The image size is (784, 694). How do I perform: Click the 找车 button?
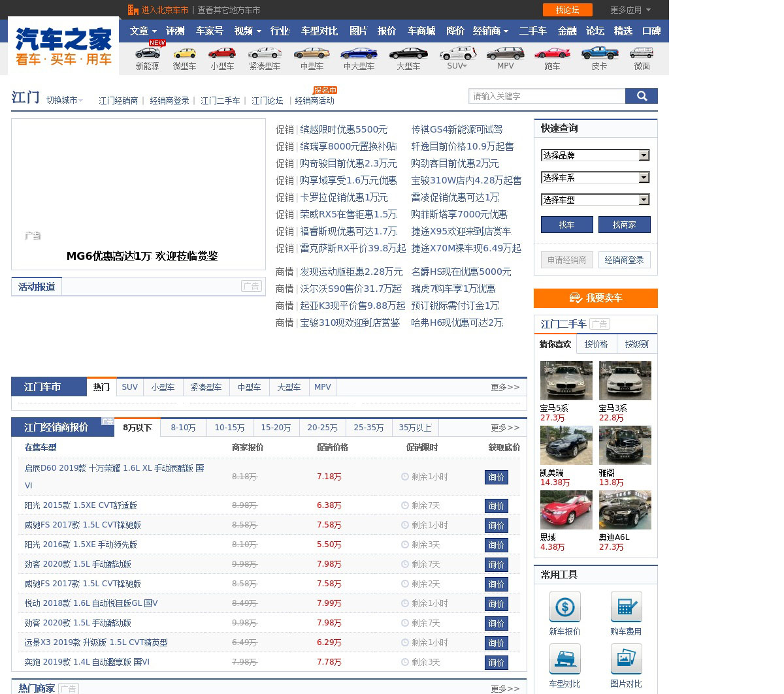click(566, 225)
